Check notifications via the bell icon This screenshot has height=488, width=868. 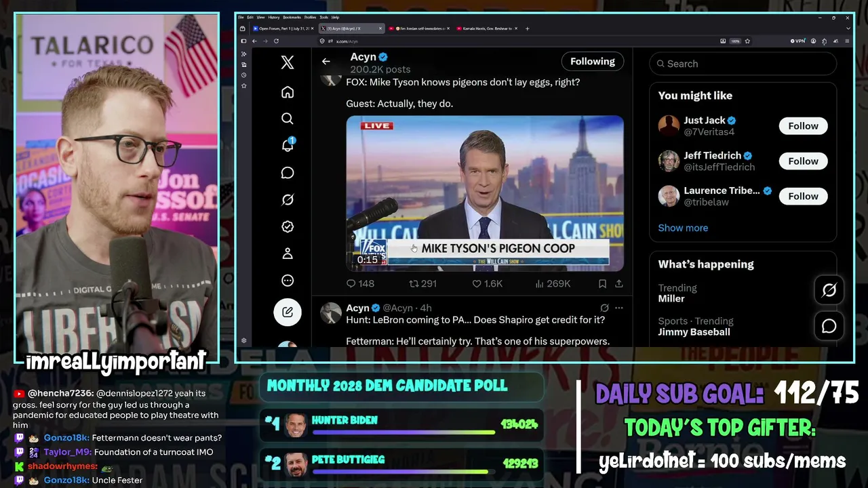pyautogui.click(x=288, y=145)
